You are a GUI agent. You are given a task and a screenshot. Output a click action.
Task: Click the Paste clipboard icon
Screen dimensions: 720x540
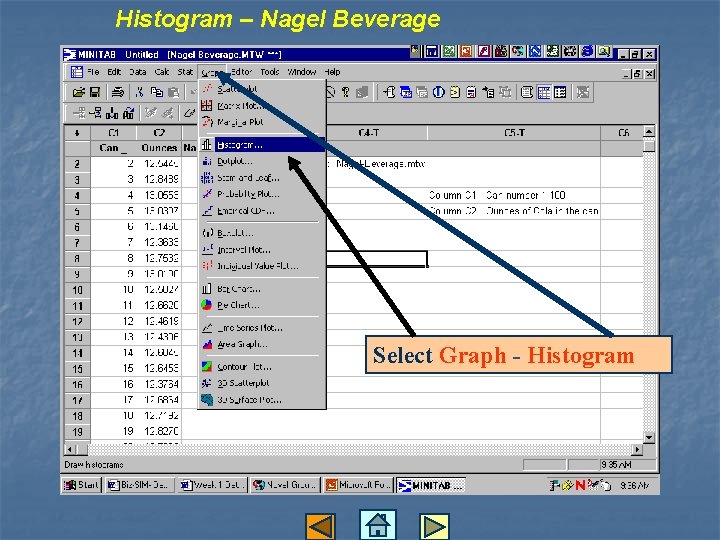coord(174,93)
